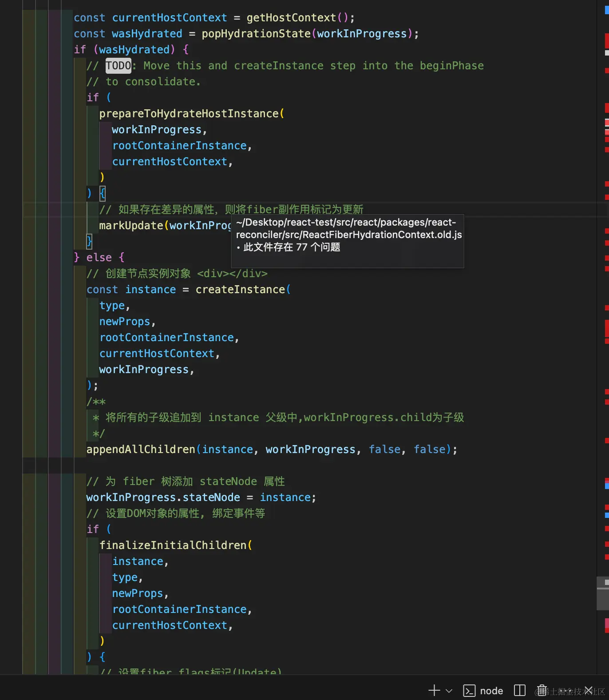This screenshot has height=700, width=609.
Task: Create a new terminal with the plus icon
Action: click(434, 690)
